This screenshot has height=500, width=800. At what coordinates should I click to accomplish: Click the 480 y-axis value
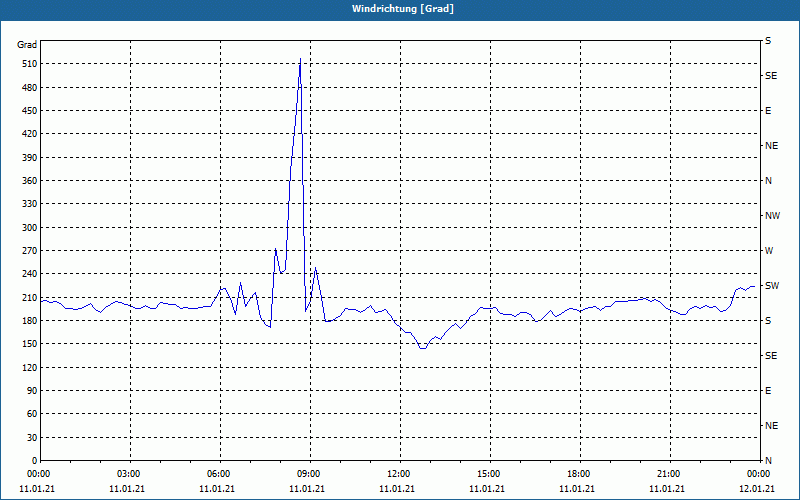[x=30, y=88]
